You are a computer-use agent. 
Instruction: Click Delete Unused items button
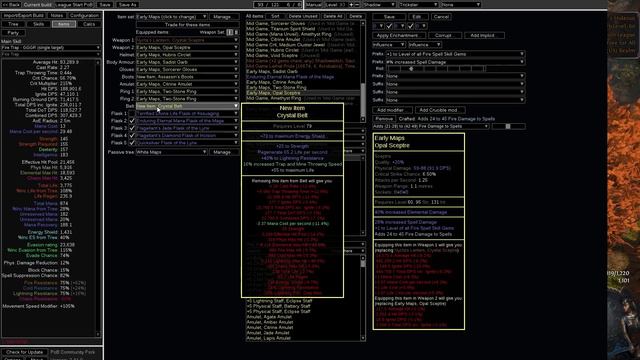(302, 16)
